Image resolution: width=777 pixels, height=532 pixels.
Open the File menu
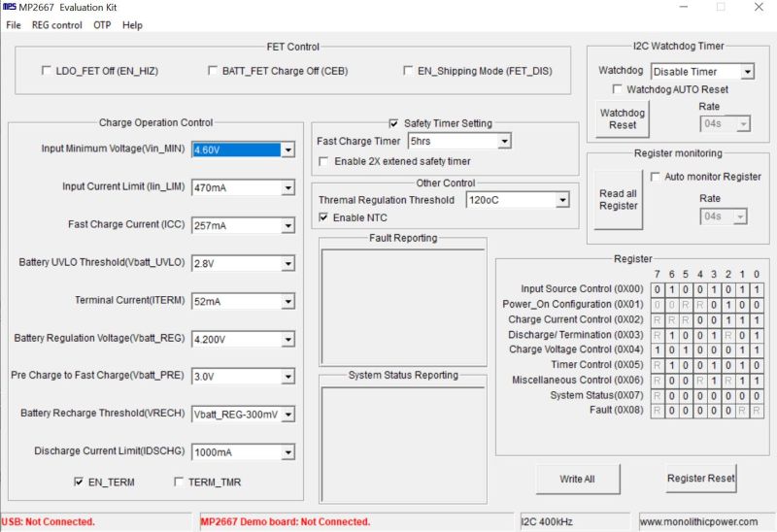[14, 25]
